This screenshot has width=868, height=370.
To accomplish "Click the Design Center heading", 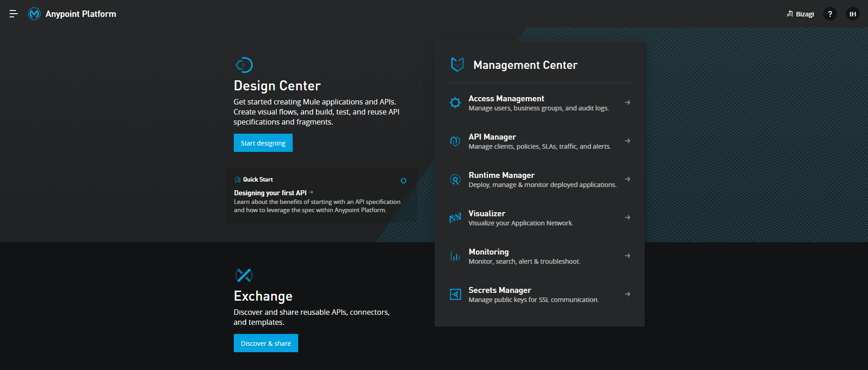I will tap(277, 86).
